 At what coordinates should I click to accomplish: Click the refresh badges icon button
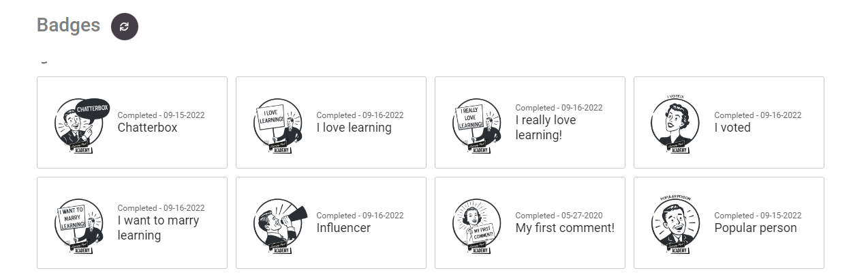pos(124,27)
